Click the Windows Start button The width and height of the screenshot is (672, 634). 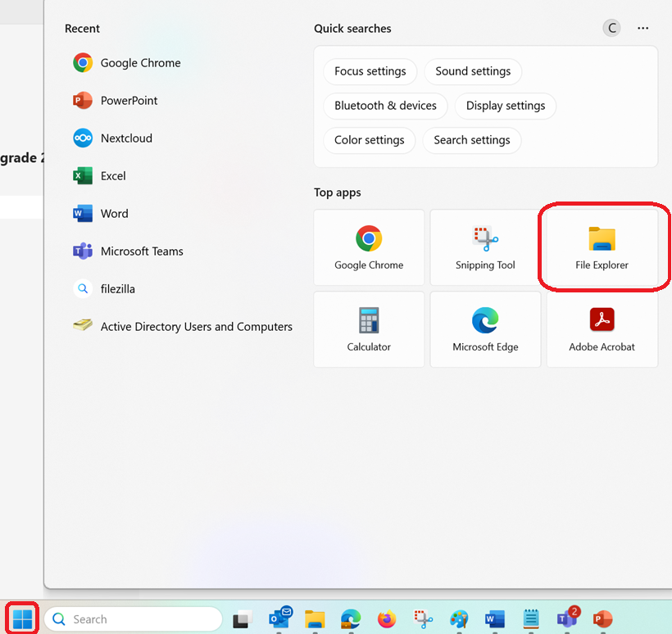pos(22,618)
